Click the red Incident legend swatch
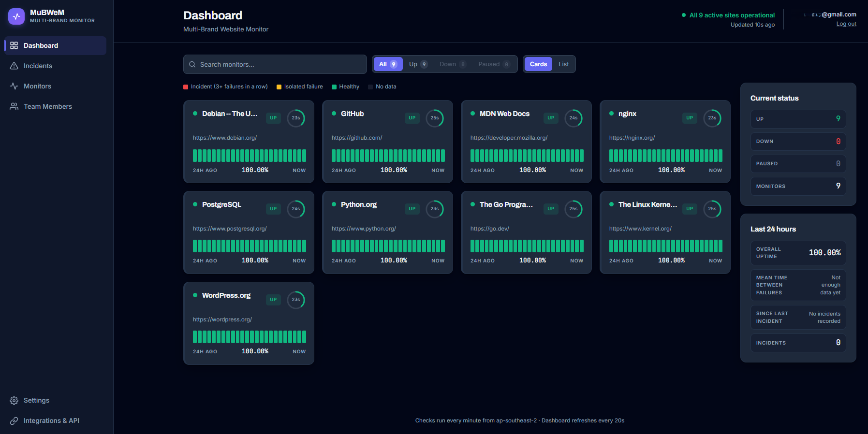Screen dimensions: 868x434 [186, 87]
